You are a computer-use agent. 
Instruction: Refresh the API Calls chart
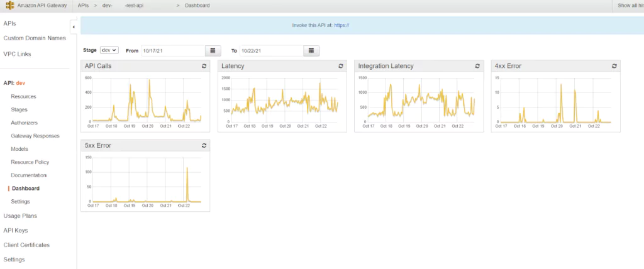(x=204, y=66)
